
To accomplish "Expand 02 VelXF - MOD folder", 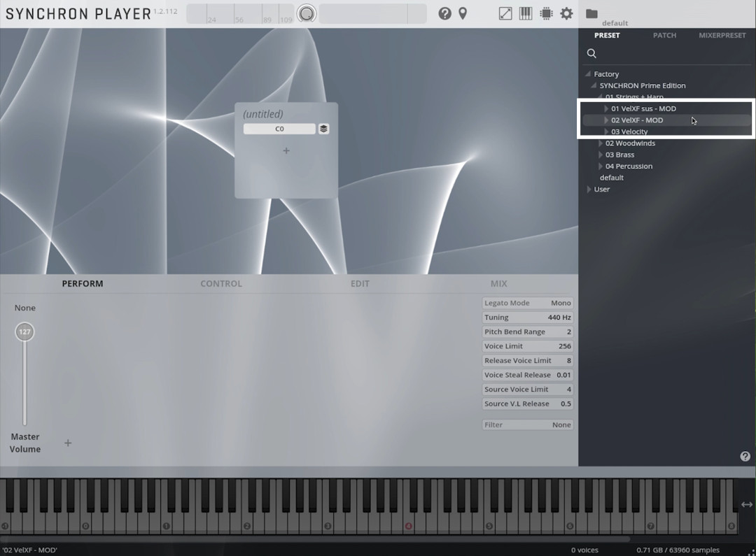I will (x=606, y=120).
